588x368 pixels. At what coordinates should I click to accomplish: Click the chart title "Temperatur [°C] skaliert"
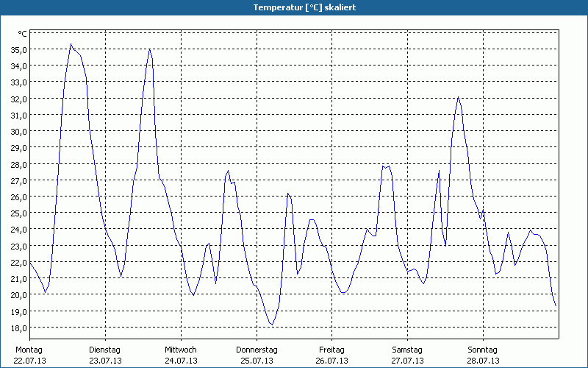pyautogui.click(x=294, y=7)
